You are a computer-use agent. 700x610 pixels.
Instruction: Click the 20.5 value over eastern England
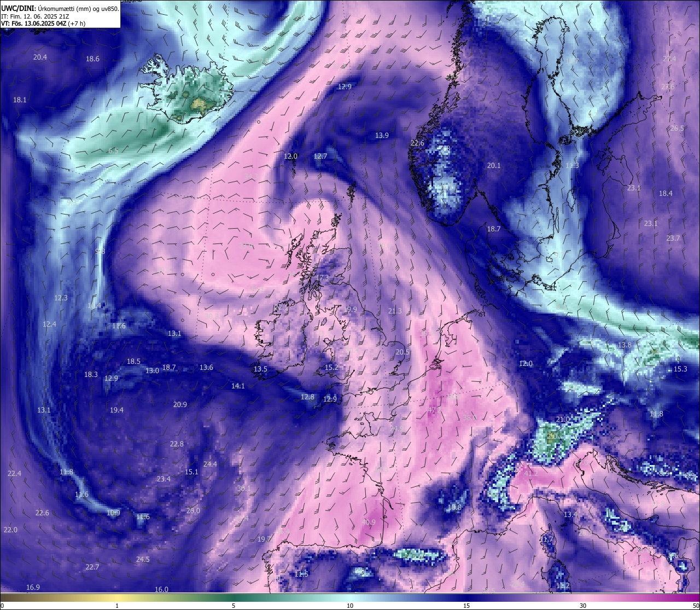pos(402,352)
